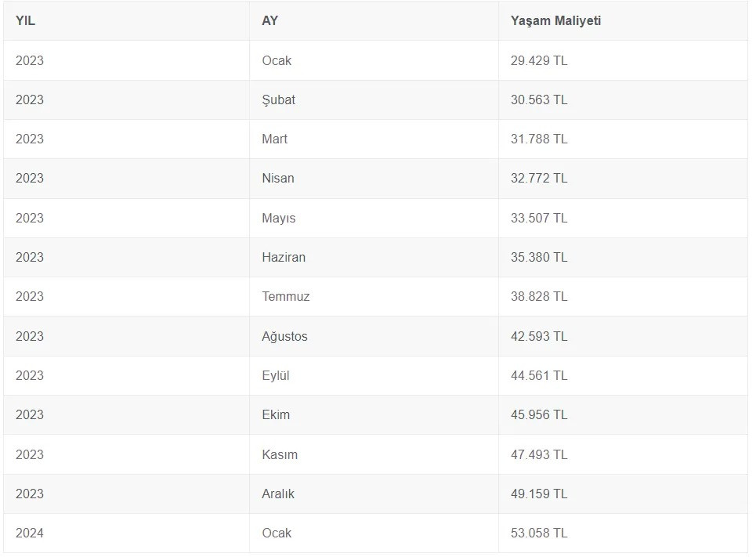The image size is (756, 557).
Task: Click the 31.788 TL value
Action: coord(539,139)
